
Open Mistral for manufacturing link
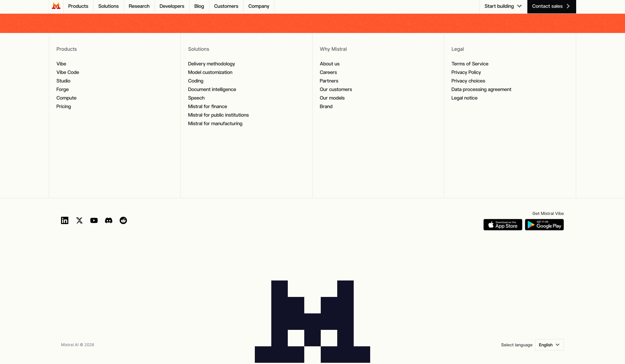click(215, 123)
